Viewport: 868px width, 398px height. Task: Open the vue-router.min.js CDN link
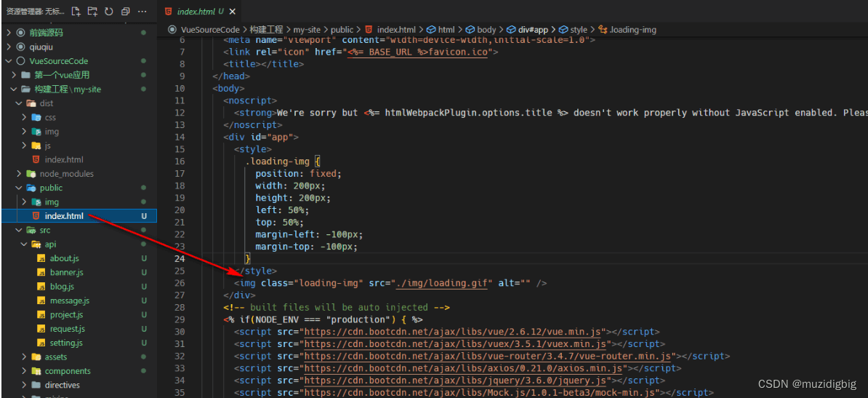click(x=489, y=357)
